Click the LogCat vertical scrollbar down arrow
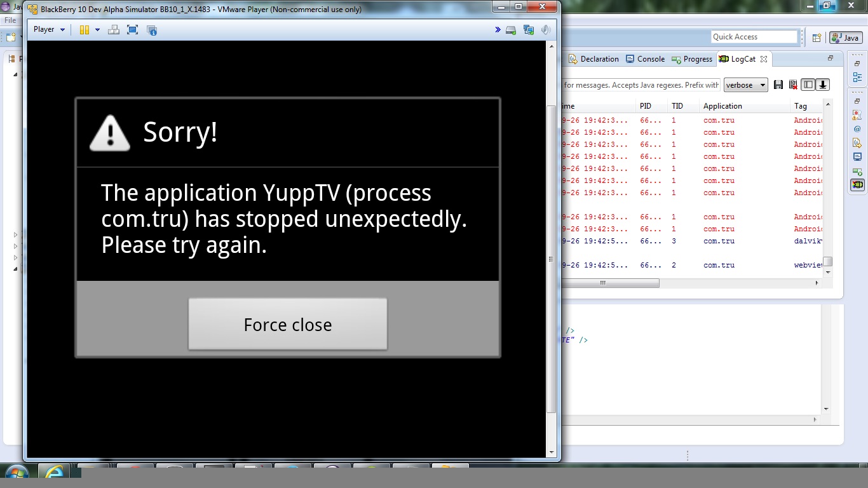This screenshot has width=868, height=488. click(x=828, y=272)
